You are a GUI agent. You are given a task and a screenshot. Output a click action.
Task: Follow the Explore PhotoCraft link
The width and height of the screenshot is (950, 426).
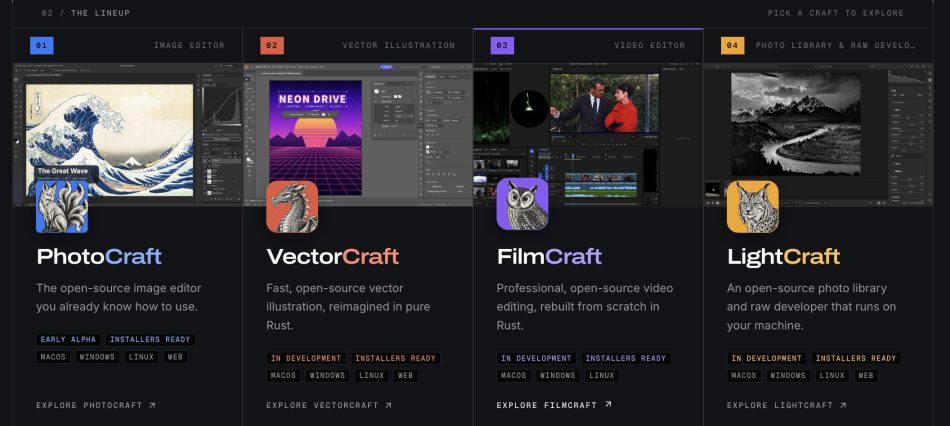(x=96, y=405)
